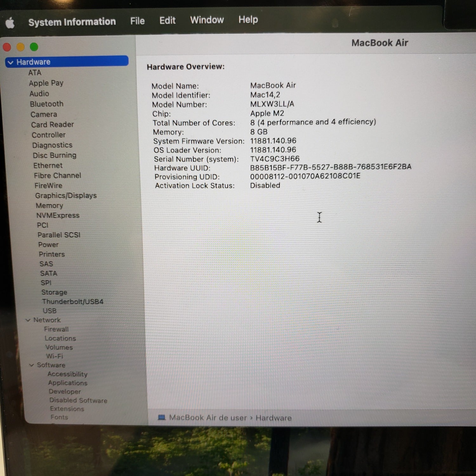Select Accessibility under Software
The height and width of the screenshot is (476, 476).
[x=68, y=374]
